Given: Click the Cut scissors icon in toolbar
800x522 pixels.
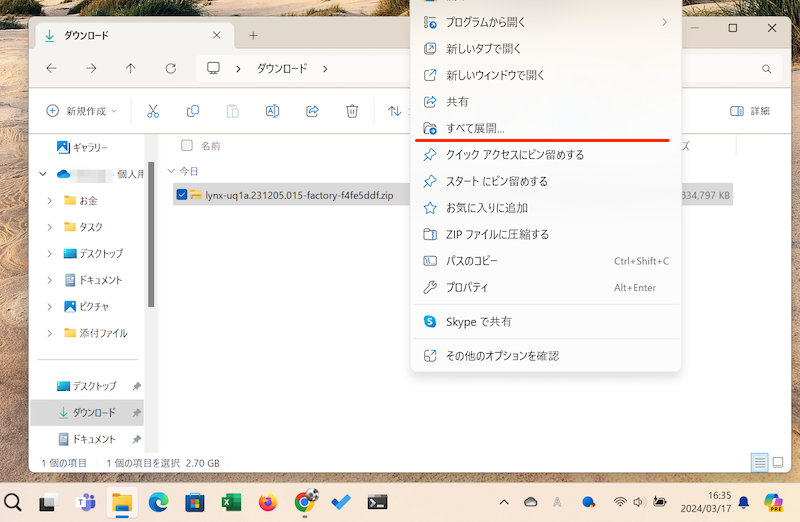Looking at the screenshot, I should 153,111.
